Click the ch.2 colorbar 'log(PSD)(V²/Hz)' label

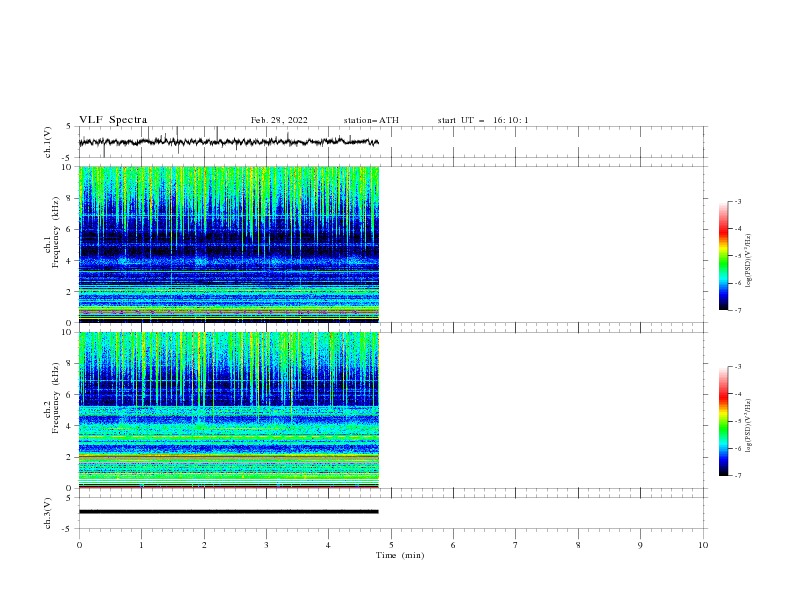[749, 426]
